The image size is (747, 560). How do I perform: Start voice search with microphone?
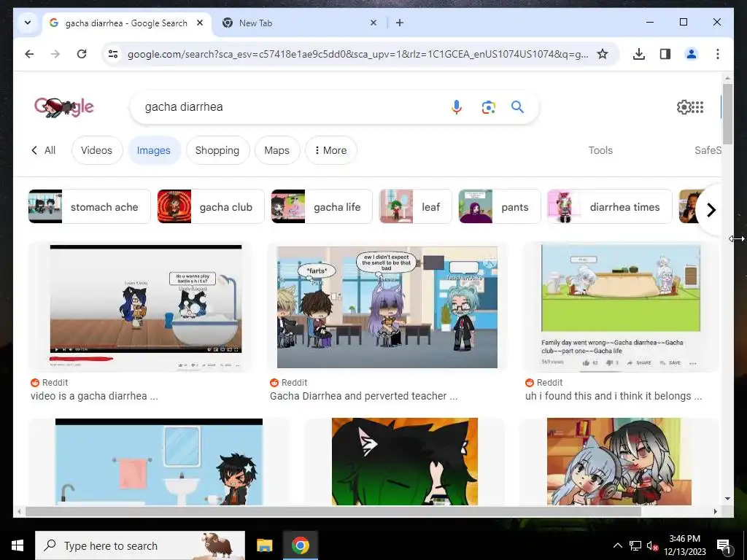point(457,107)
